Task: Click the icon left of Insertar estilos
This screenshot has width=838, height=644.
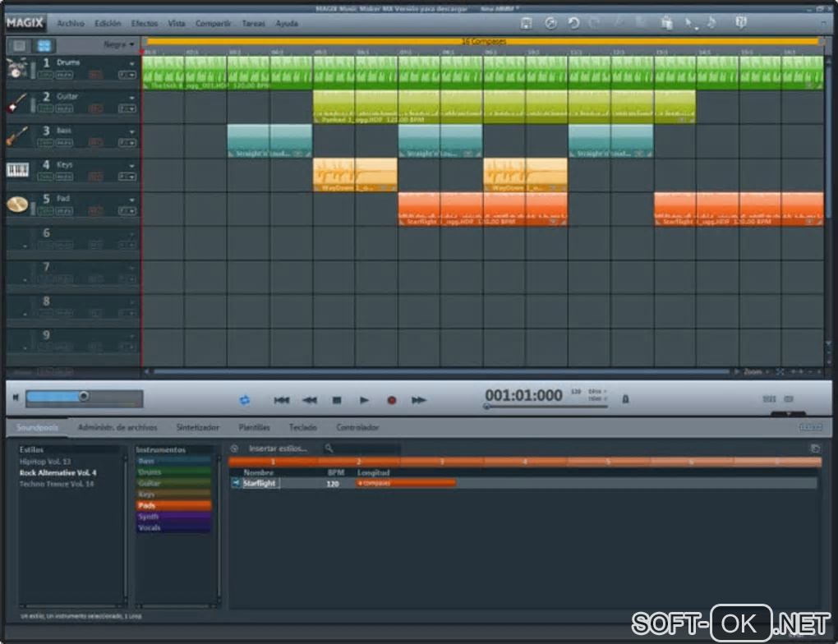Action: point(234,448)
